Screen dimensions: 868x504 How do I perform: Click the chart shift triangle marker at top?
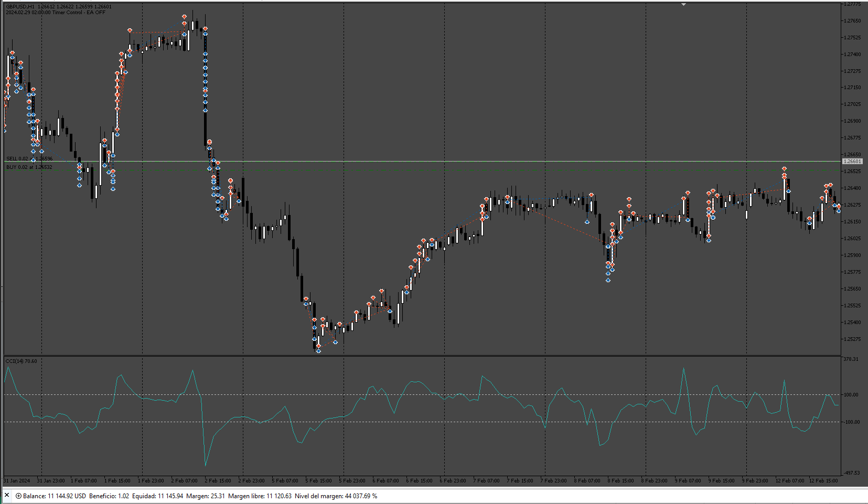(x=683, y=4)
